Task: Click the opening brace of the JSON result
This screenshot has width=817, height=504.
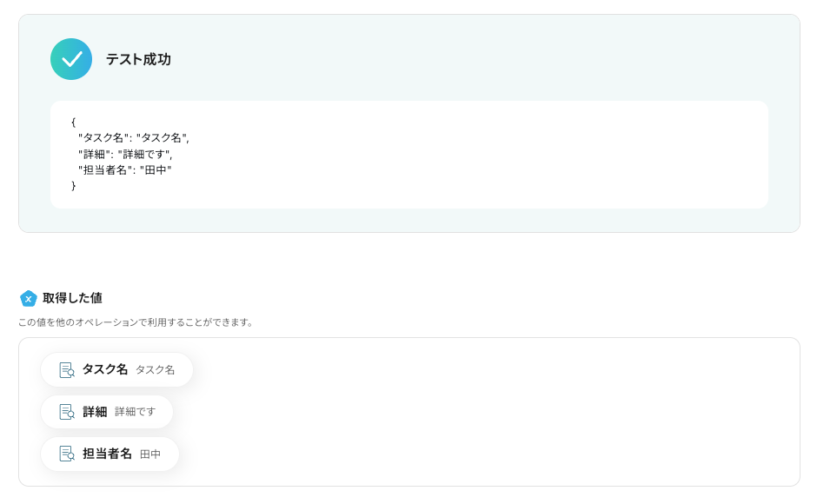Action: tap(74, 122)
